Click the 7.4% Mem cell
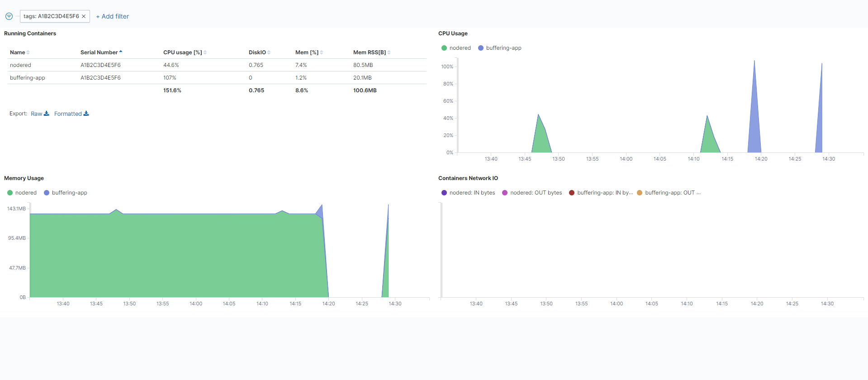 (301, 65)
